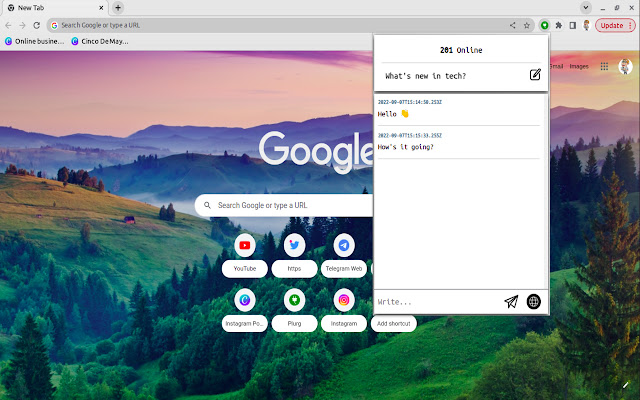Image resolution: width=640 pixels, height=400 pixels.
Task: Select the New Tab browser tab
Action: click(x=55, y=7)
